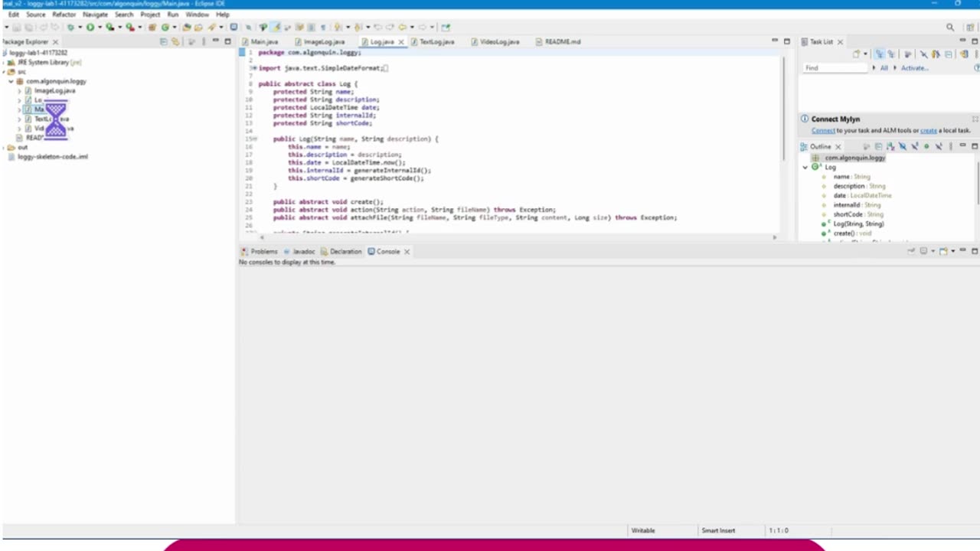Image resolution: width=980 pixels, height=551 pixels.
Task: Collapse Log class in Outline
Action: pyautogui.click(x=805, y=167)
